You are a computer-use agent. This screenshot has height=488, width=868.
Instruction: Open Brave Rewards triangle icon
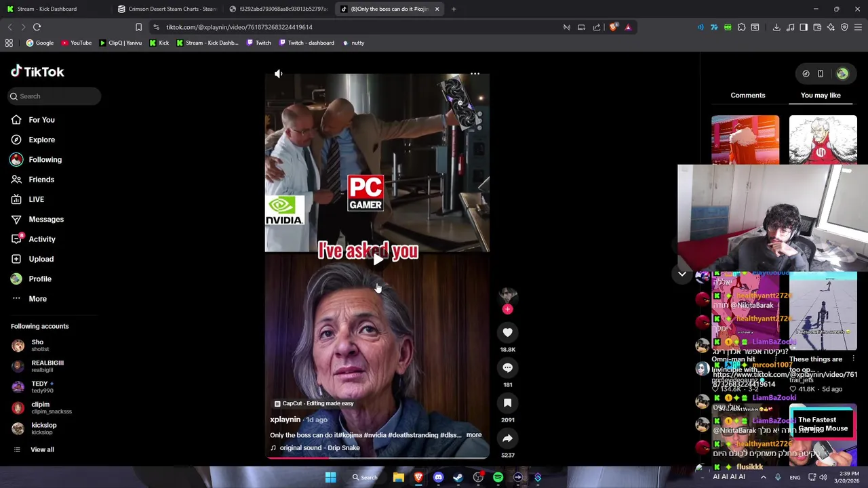628,27
